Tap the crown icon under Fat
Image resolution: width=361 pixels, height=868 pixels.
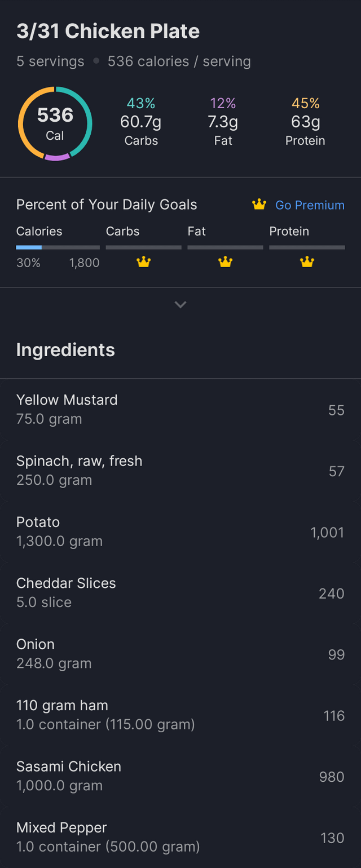pyautogui.click(x=225, y=262)
